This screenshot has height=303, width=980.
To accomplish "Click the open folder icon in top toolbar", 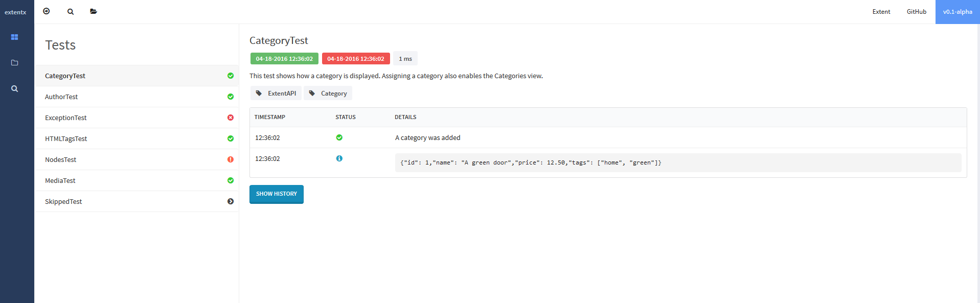I will point(94,11).
